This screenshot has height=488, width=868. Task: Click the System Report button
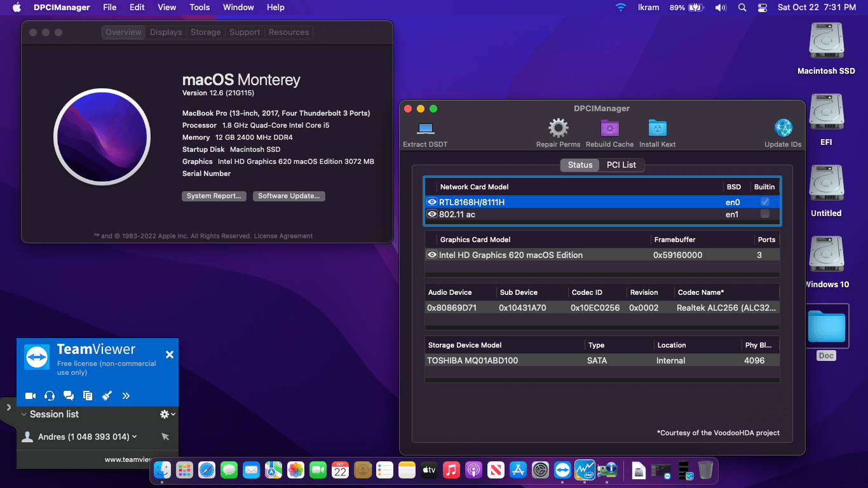coord(214,196)
